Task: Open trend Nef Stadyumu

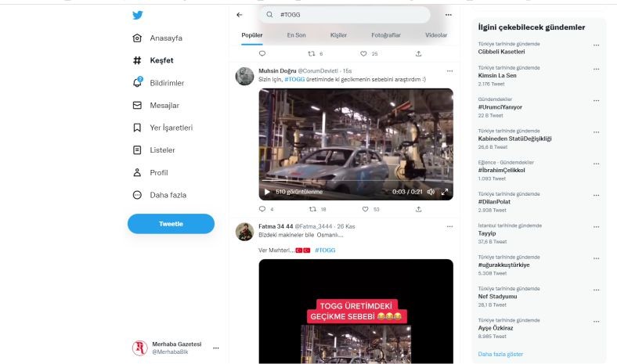Action: pos(497,297)
